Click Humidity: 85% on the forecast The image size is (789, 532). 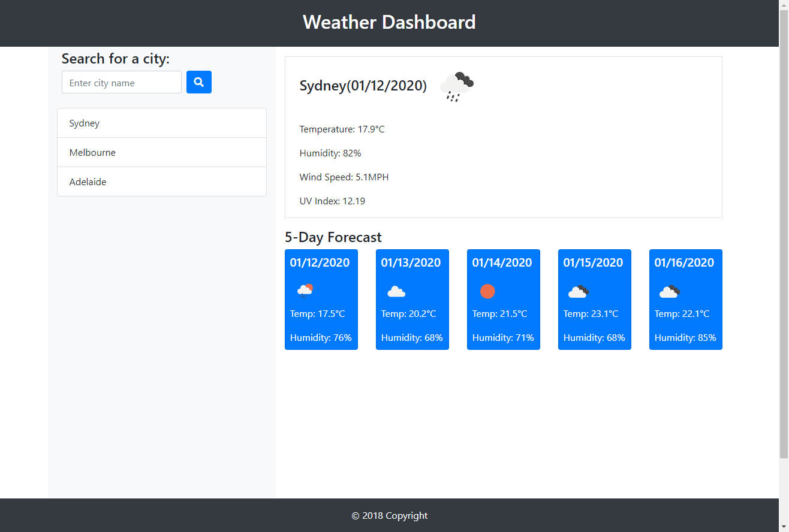pos(685,337)
